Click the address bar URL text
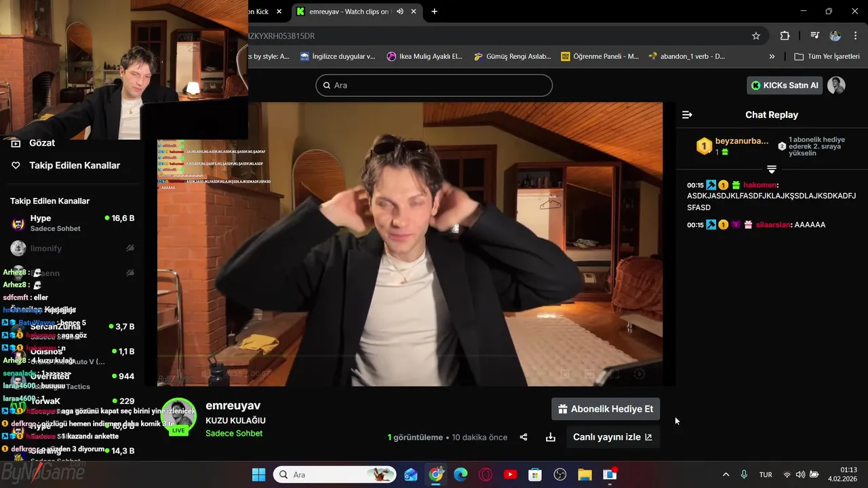 coord(282,36)
